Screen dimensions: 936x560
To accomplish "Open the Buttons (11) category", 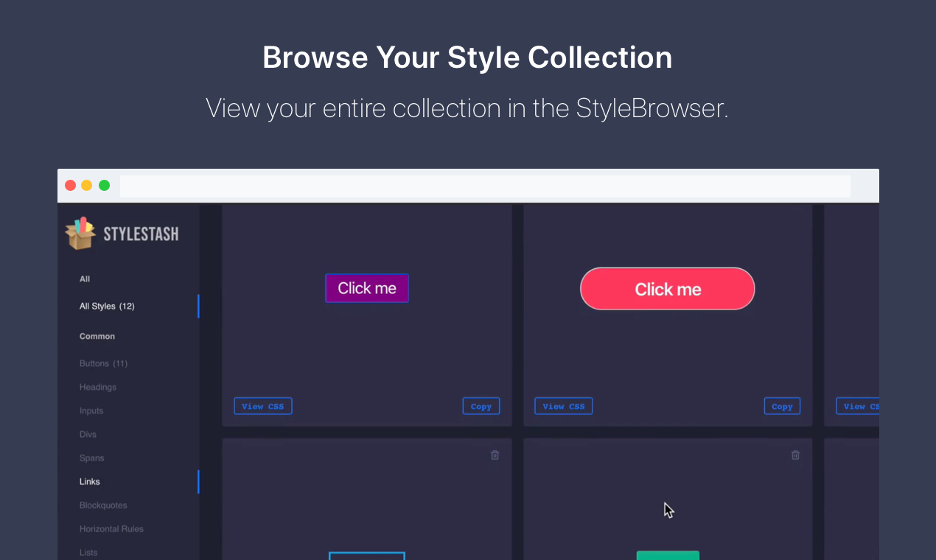I will [x=103, y=363].
